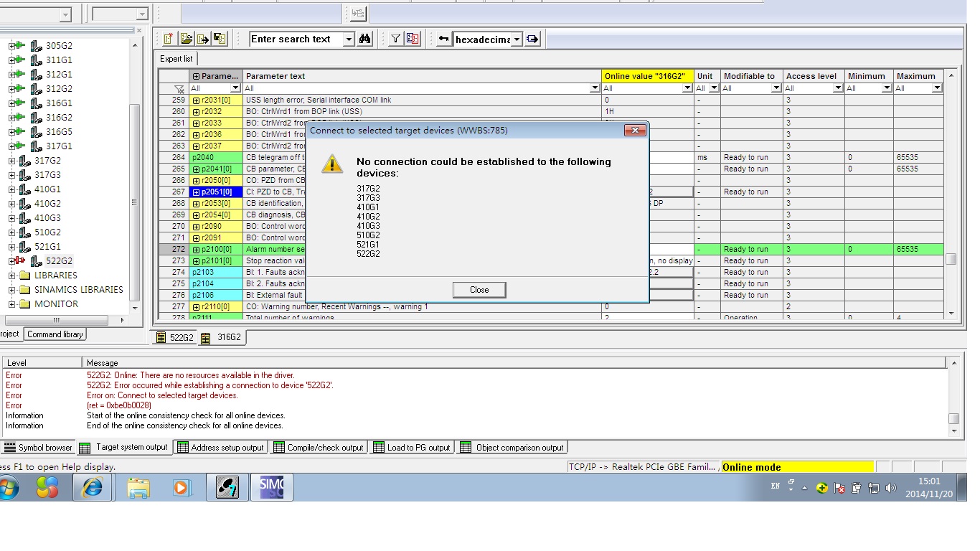Click the Parameter text column header

coord(423,76)
